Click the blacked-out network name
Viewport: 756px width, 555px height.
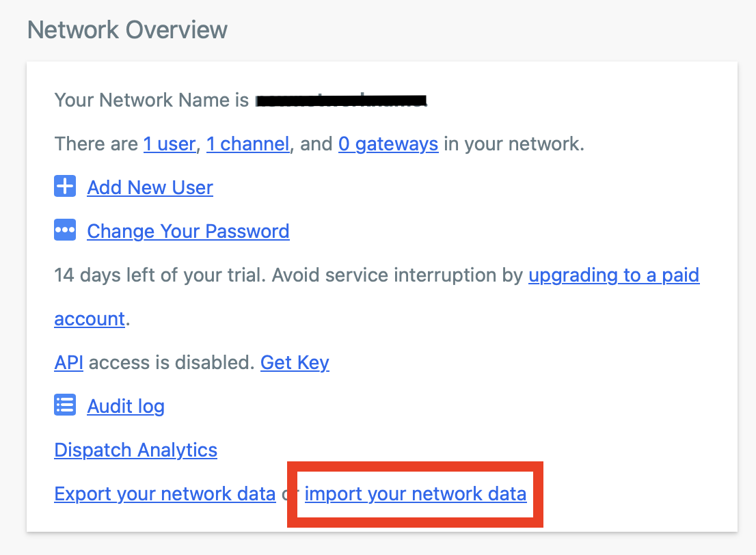click(x=341, y=101)
